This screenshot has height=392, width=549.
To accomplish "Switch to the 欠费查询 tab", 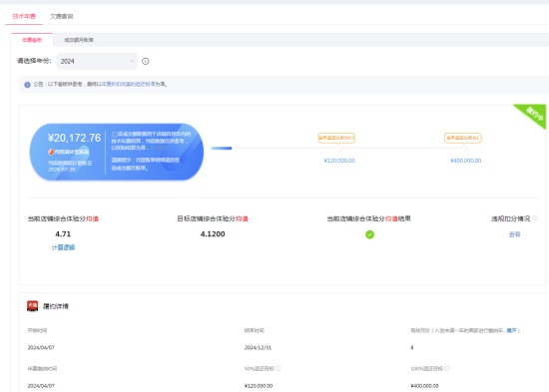I will (62, 16).
